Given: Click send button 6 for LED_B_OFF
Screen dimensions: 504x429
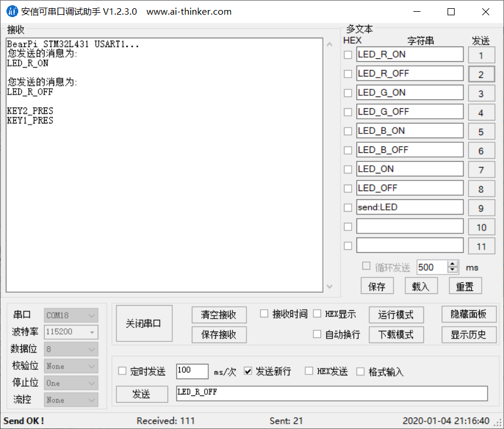Looking at the screenshot, I should 481,151.
